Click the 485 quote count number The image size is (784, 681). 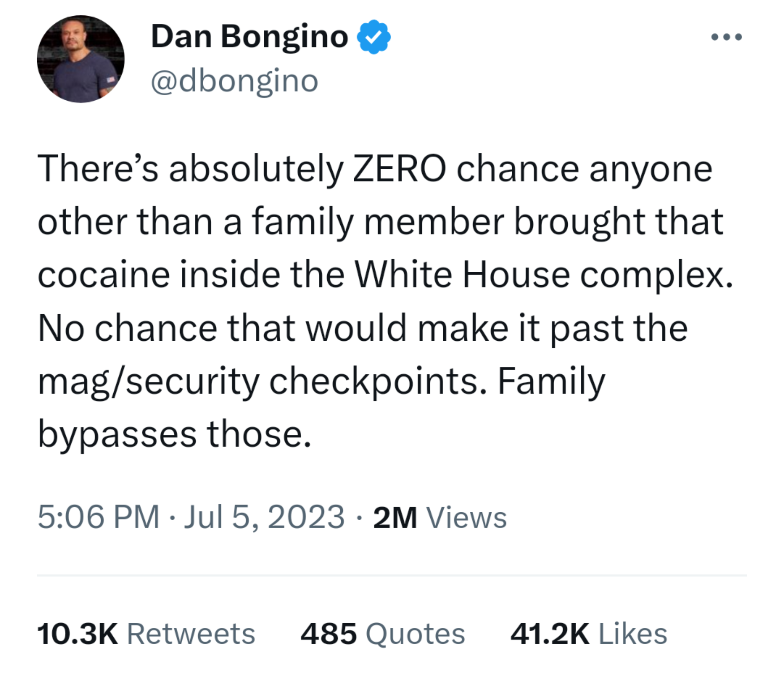coord(328,634)
